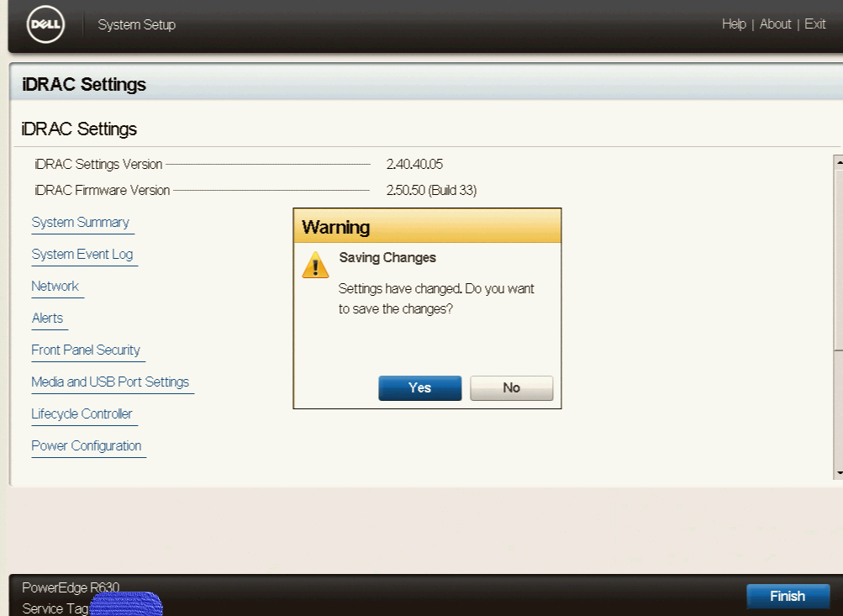This screenshot has width=843, height=616.
Task: Click the Finish button
Action: click(788, 596)
